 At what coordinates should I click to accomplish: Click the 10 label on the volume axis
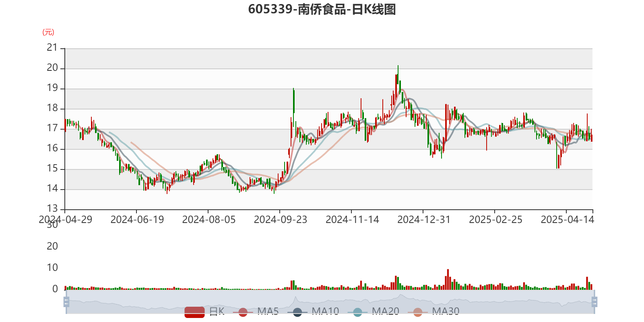tap(52, 268)
